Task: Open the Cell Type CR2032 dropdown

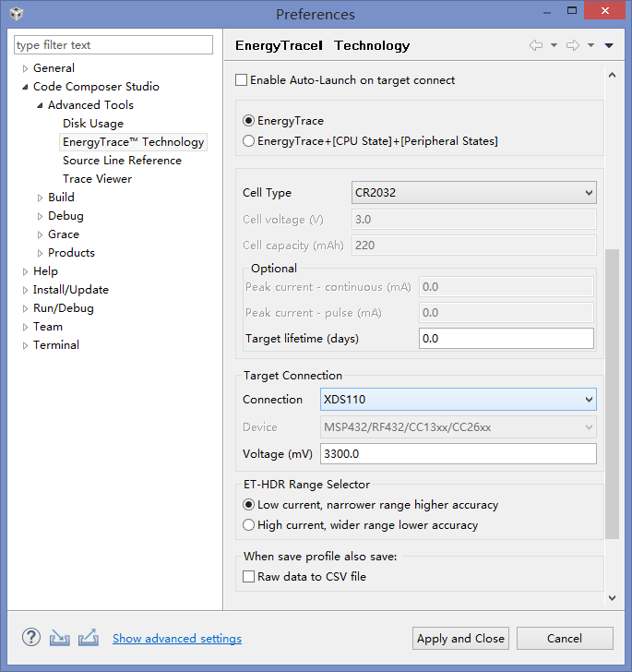Action: (474, 192)
